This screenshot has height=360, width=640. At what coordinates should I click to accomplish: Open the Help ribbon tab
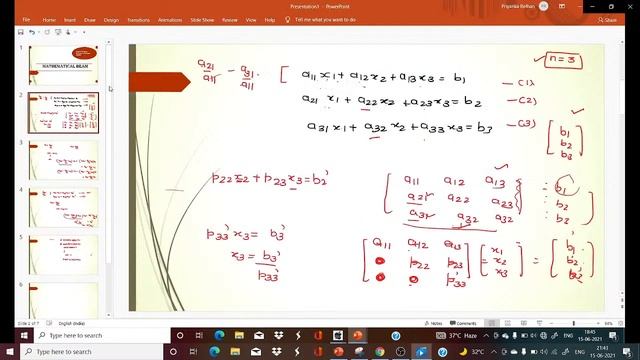[269, 20]
